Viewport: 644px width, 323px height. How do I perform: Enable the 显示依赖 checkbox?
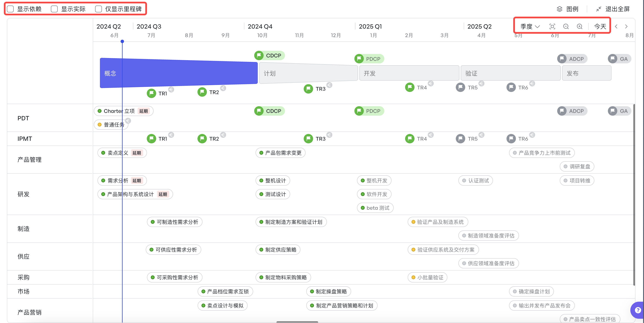point(10,9)
